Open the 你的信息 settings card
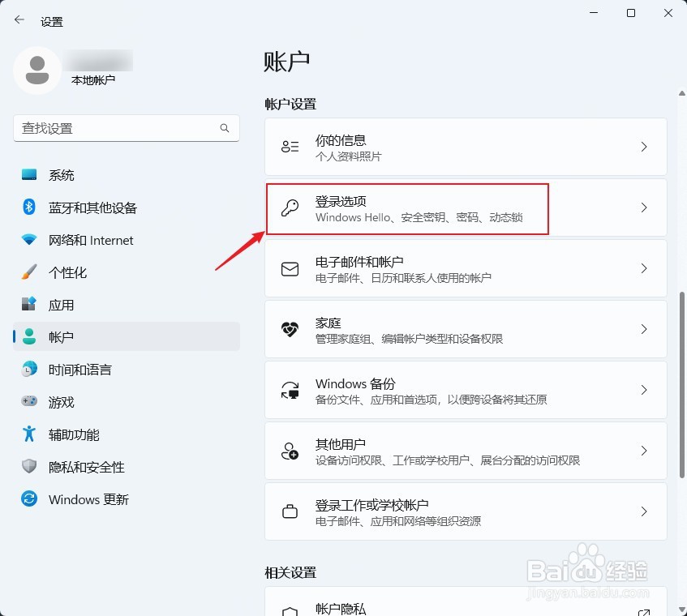The image size is (687, 616). coord(466,147)
